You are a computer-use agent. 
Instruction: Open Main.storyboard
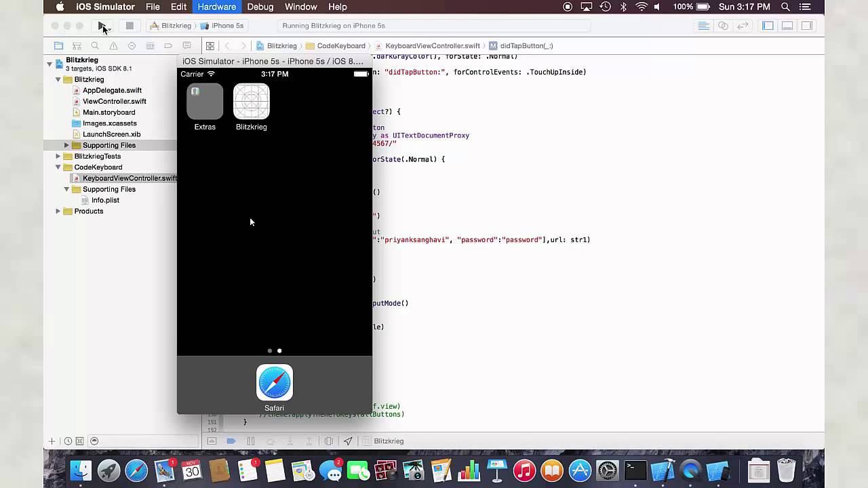tap(108, 112)
